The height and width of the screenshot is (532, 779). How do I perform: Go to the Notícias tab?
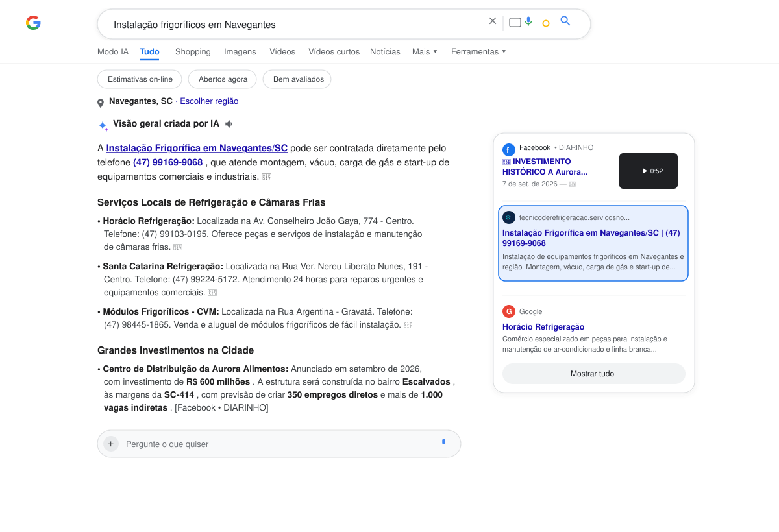[385, 51]
